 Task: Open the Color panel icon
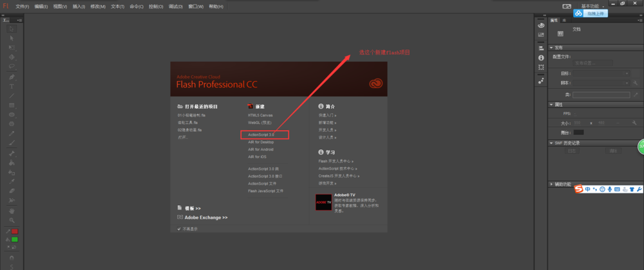[x=541, y=26]
